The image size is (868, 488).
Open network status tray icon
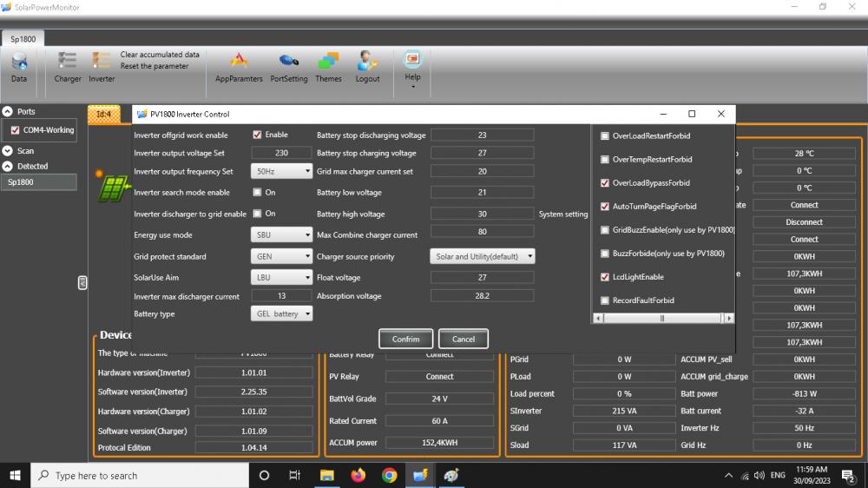click(745, 475)
